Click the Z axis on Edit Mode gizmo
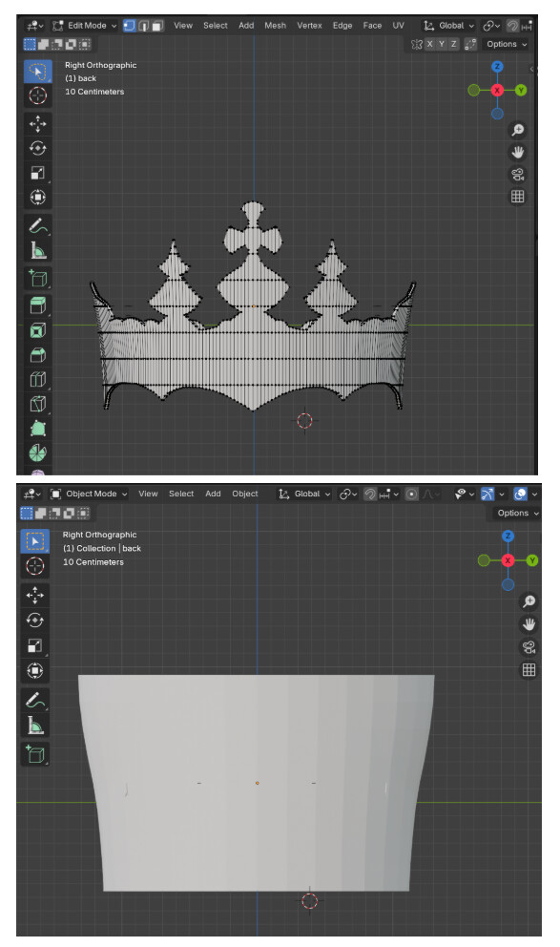The image size is (560, 947). click(x=497, y=67)
